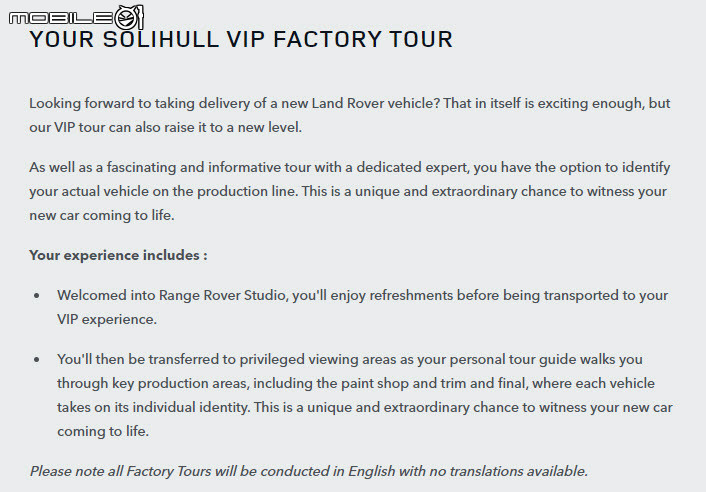The width and height of the screenshot is (706, 492).
Task: Click the robot mascot in the Mobile01 logo
Action: click(129, 17)
